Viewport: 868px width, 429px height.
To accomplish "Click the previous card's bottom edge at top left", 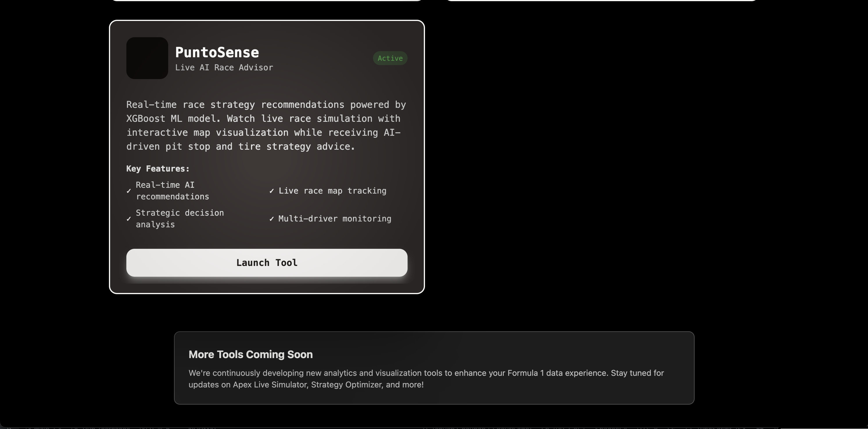I will pyautogui.click(x=266, y=0).
